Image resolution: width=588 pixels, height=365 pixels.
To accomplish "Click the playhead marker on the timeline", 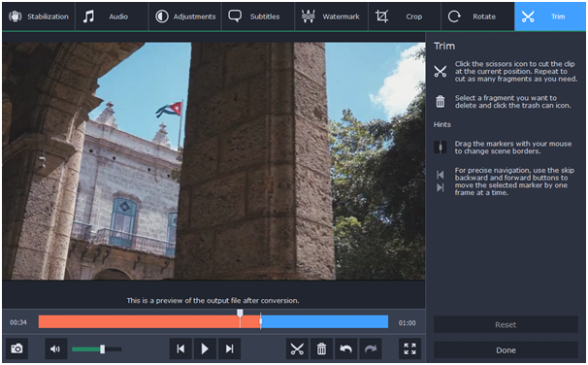I will point(240,314).
